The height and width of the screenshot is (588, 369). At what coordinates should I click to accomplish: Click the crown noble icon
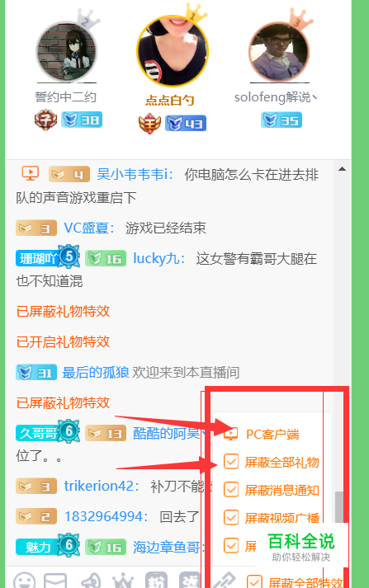[x=123, y=581]
